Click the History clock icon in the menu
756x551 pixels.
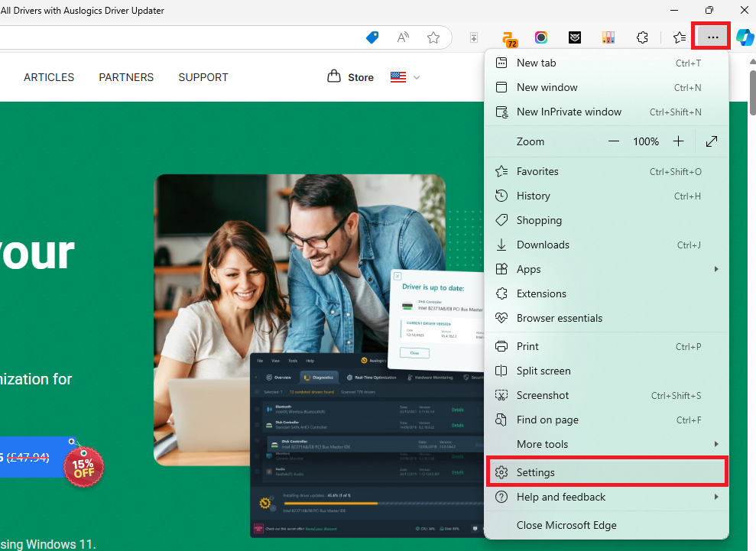coord(501,196)
